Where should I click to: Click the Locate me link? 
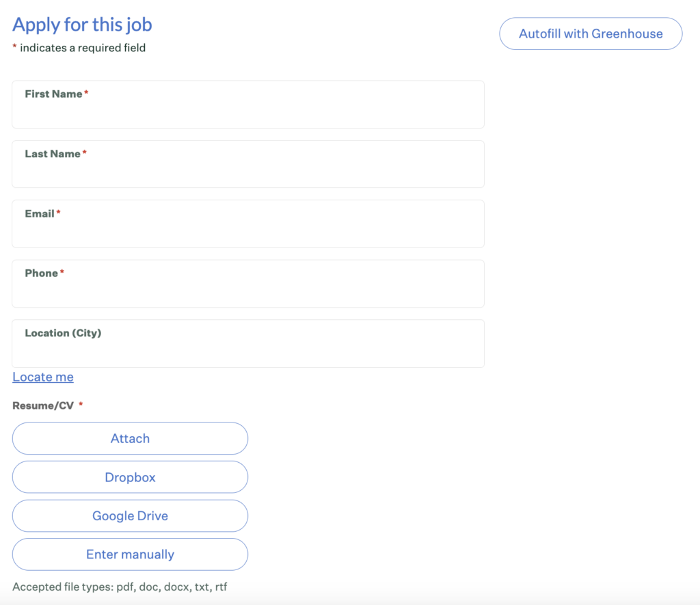pyautogui.click(x=43, y=377)
